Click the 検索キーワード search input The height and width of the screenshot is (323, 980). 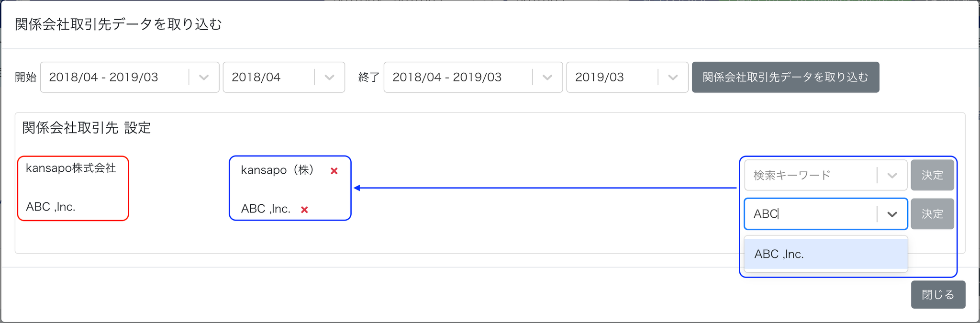(x=810, y=176)
